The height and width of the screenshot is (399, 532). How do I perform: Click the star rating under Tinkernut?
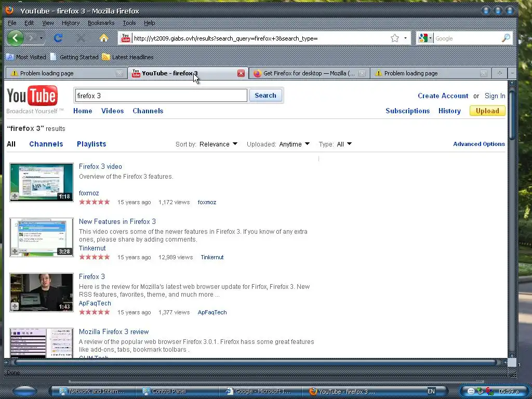click(x=95, y=257)
